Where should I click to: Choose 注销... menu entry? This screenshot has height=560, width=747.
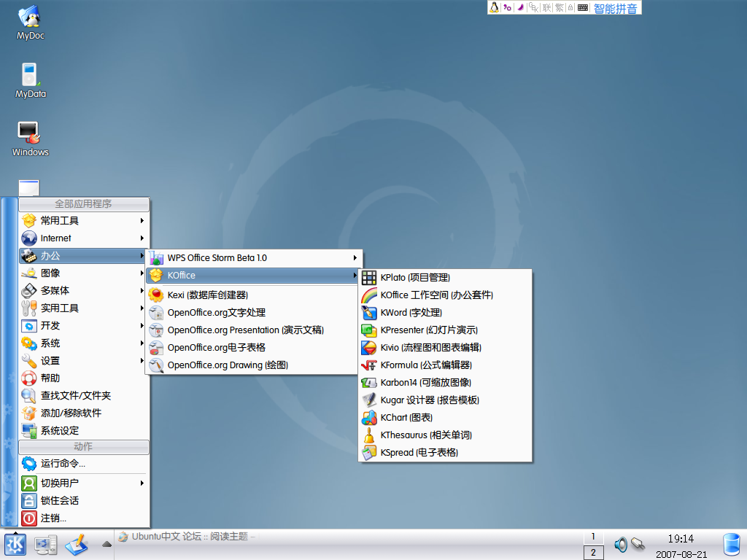(83, 518)
